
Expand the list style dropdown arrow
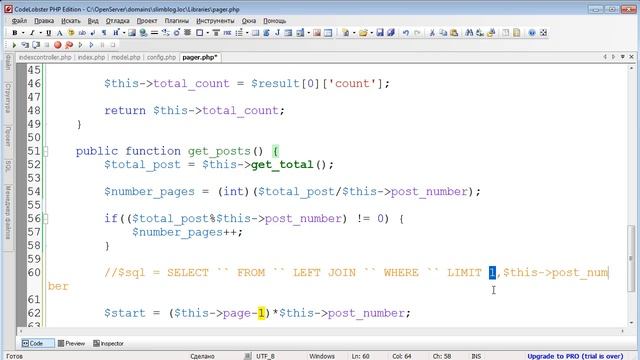(x=247, y=33)
